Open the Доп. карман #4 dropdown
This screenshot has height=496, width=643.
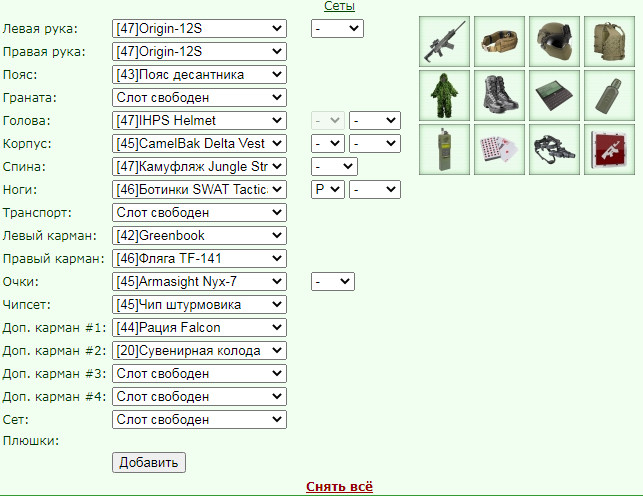tap(199, 396)
